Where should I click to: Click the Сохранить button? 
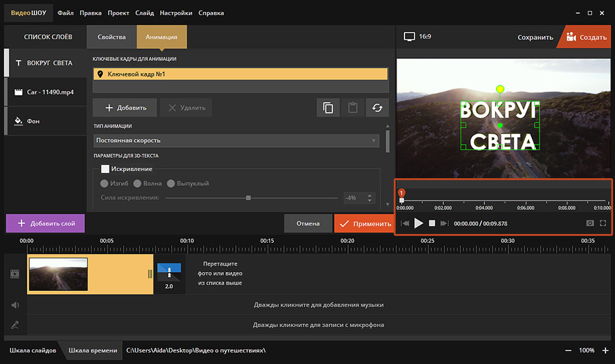535,37
